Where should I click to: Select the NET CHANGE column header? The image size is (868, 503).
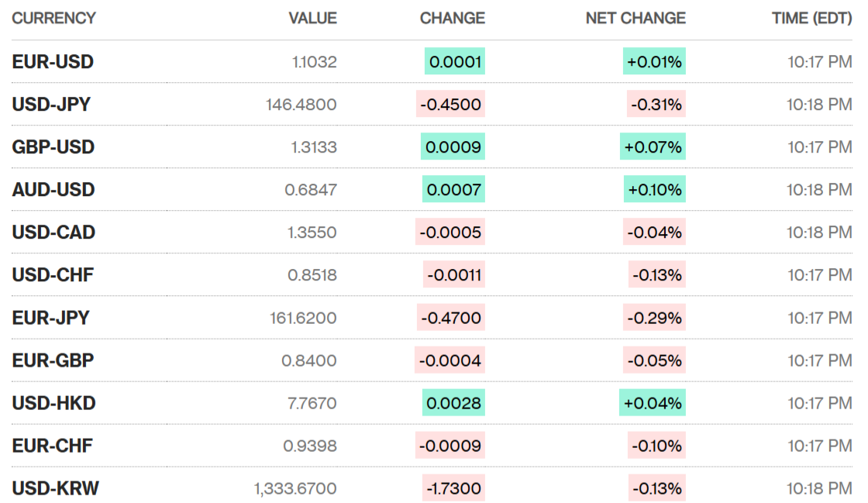pos(635,18)
